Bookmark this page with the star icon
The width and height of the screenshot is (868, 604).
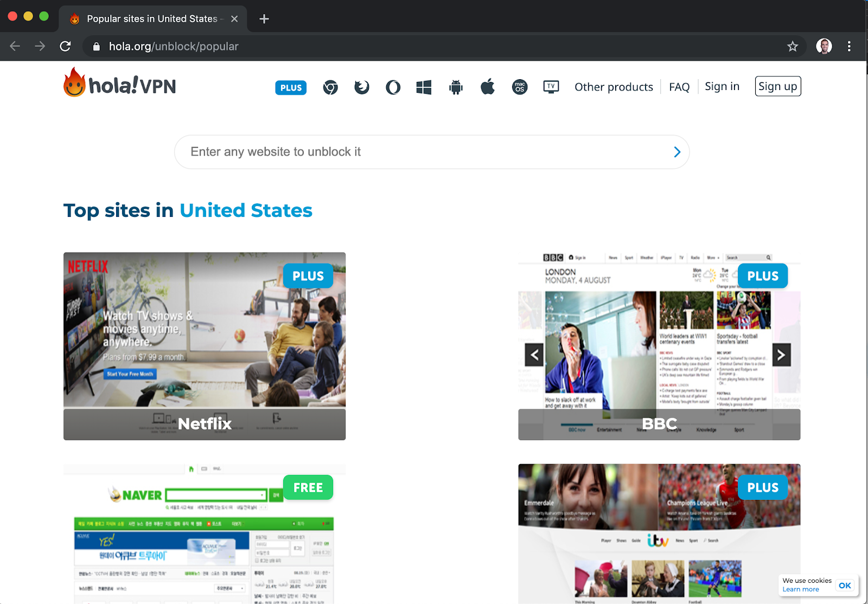[793, 47]
